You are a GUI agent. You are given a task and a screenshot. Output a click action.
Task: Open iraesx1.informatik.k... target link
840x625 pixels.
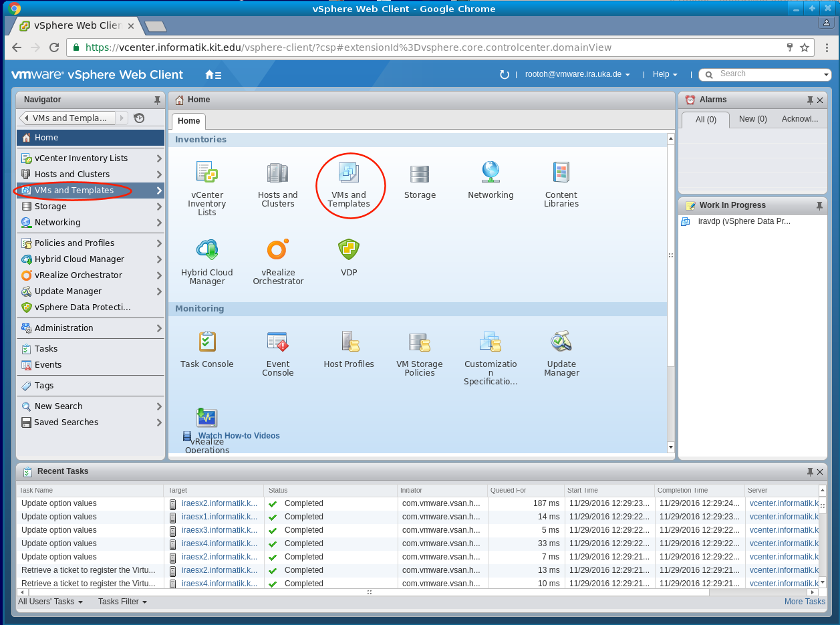pyautogui.click(x=219, y=517)
